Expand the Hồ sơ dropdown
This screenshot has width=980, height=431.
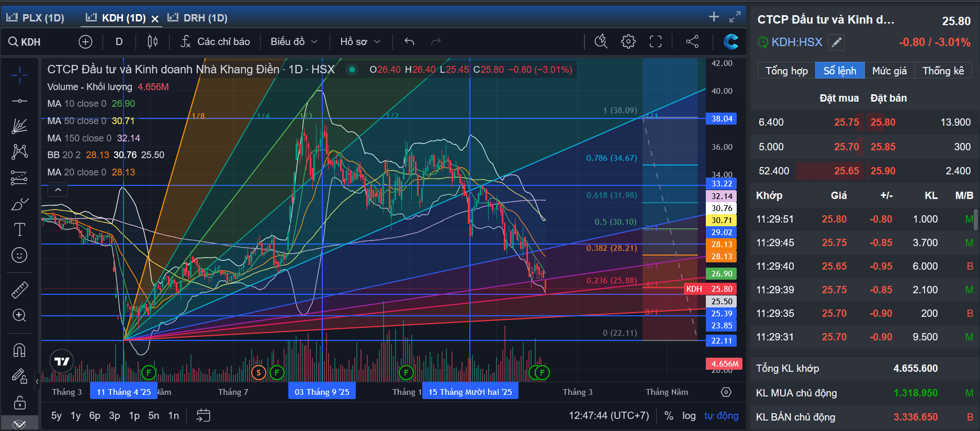tap(360, 42)
